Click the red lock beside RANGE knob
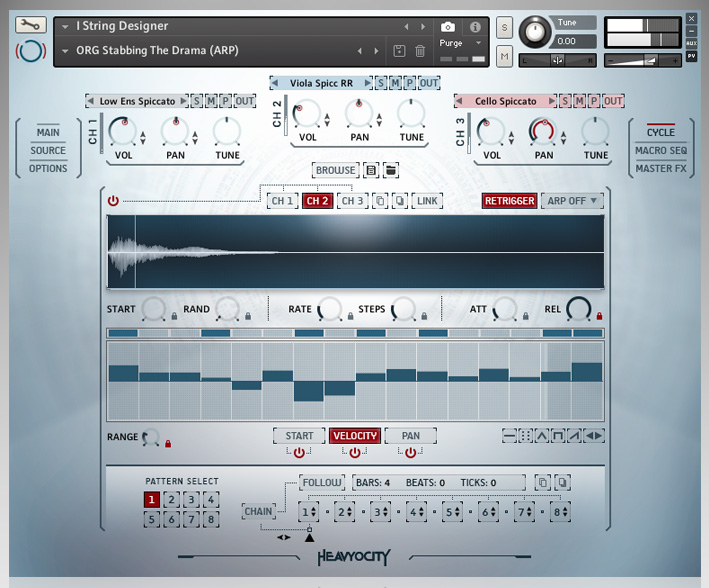709x588 pixels. [x=168, y=443]
